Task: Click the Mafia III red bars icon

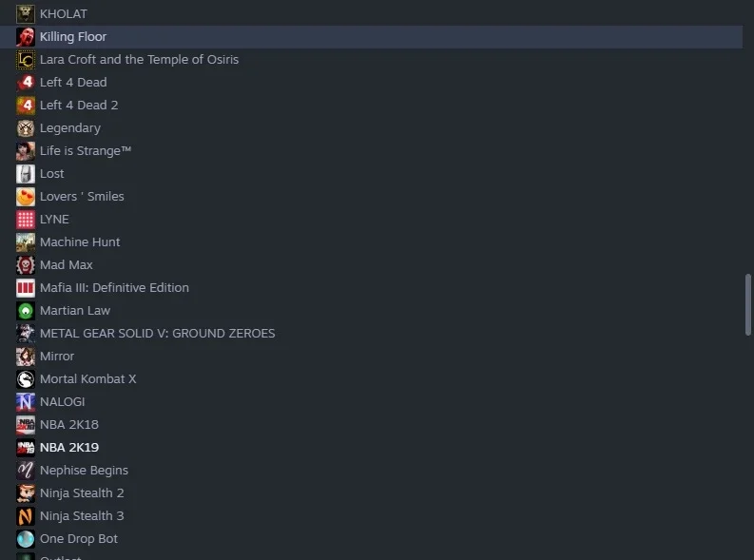Action: click(26, 288)
